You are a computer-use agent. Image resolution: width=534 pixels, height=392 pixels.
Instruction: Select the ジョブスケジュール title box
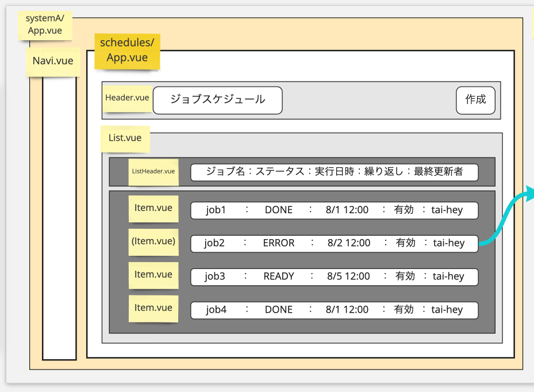click(x=217, y=100)
